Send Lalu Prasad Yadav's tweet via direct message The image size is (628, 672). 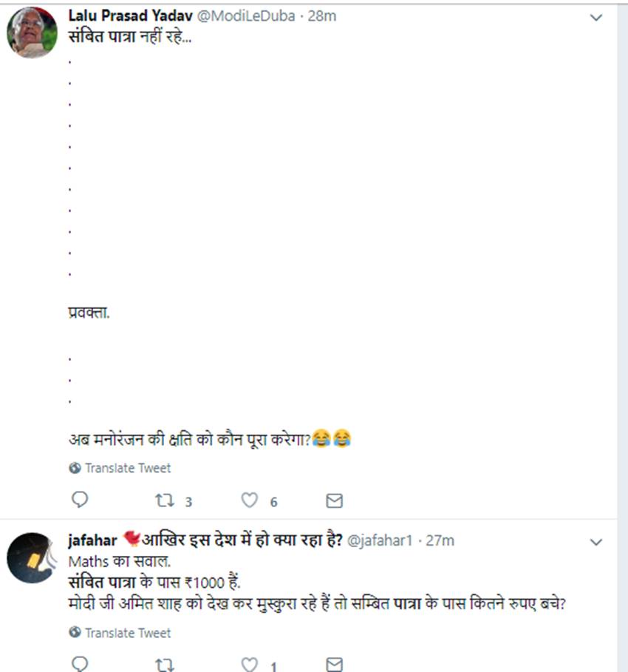(334, 501)
